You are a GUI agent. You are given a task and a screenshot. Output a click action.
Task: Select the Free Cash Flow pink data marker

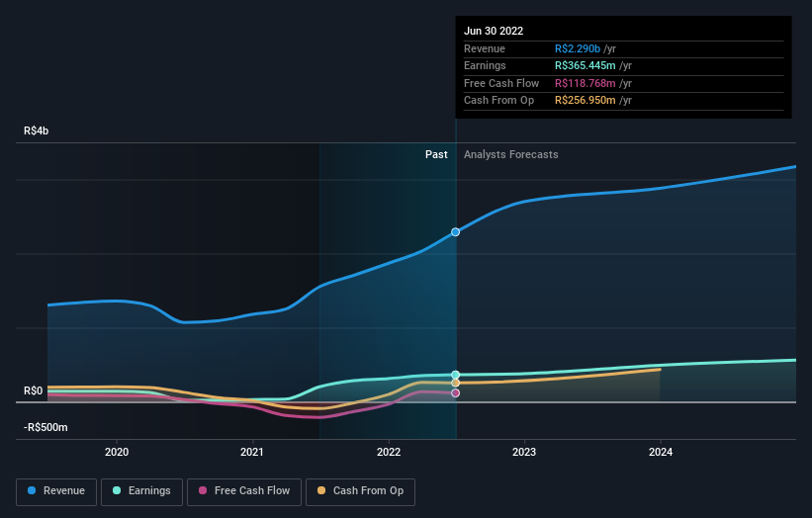[455, 393]
